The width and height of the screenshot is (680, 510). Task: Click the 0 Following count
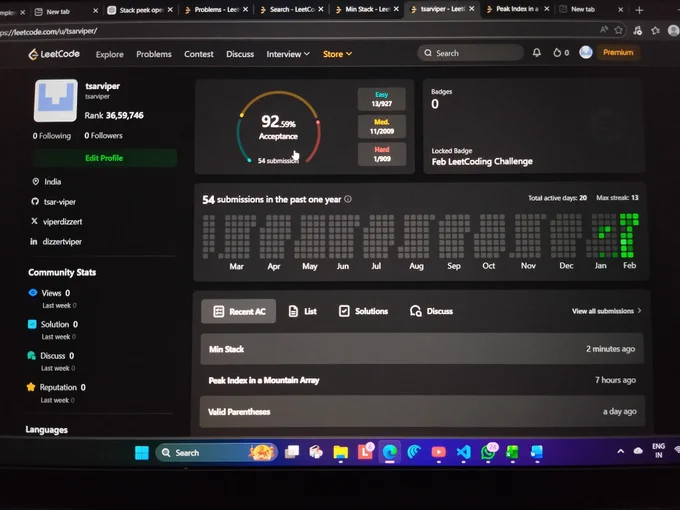[x=52, y=136]
